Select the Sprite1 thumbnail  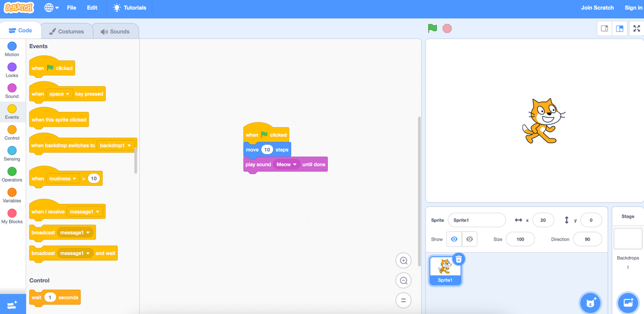pos(445,271)
